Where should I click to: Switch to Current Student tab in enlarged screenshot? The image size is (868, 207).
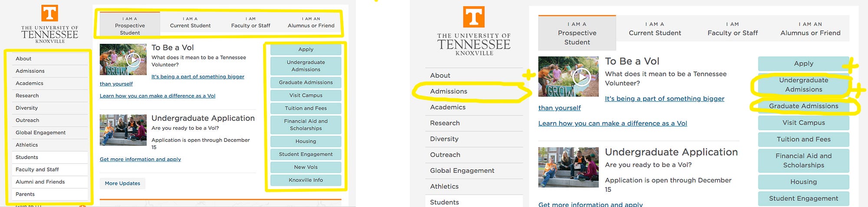click(655, 29)
